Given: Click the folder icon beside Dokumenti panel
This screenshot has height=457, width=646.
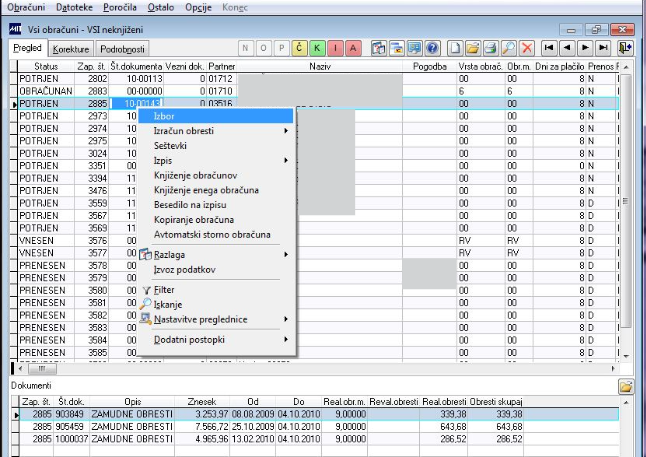Looking at the screenshot, I should (x=626, y=387).
